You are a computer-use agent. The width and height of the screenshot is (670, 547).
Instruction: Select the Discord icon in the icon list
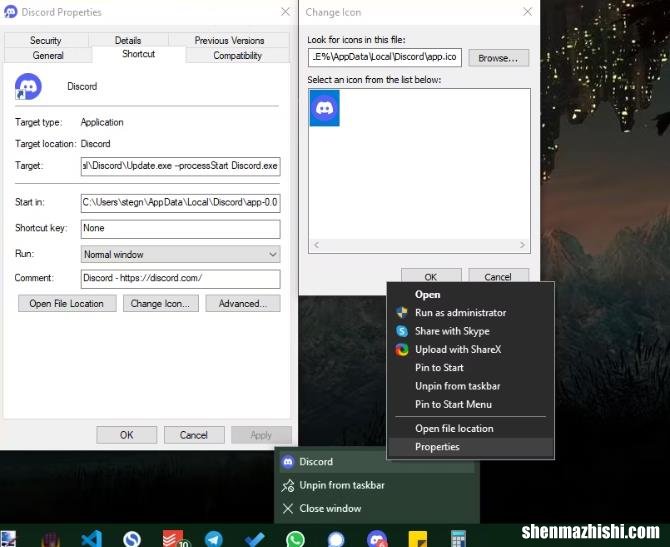point(324,108)
